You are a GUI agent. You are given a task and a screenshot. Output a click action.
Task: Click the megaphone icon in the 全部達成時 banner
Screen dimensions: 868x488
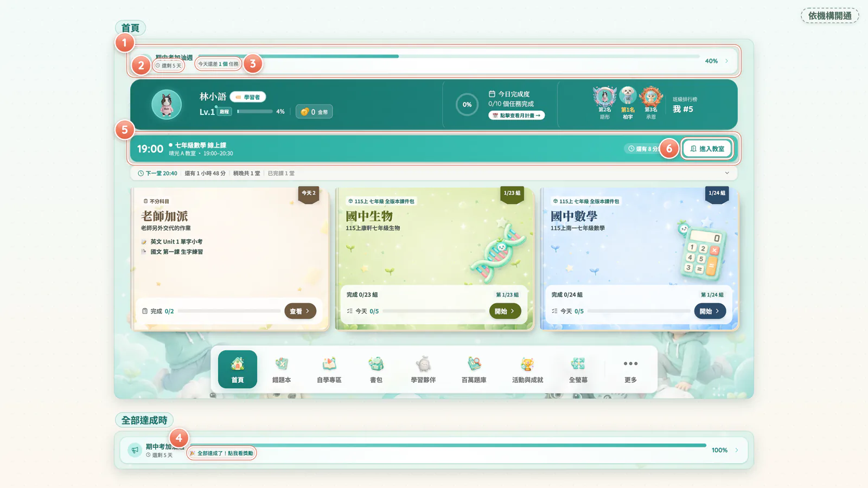click(x=135, y=450)
